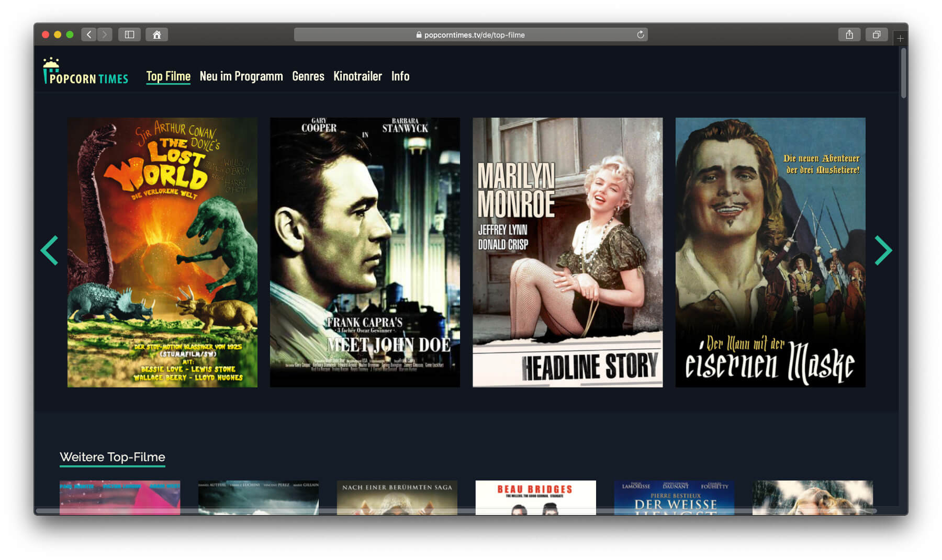The height and width of the screenshot is (560, 942).
Task: Open the Der weisse Hengst thumbnail
Action: coord(674,497)
